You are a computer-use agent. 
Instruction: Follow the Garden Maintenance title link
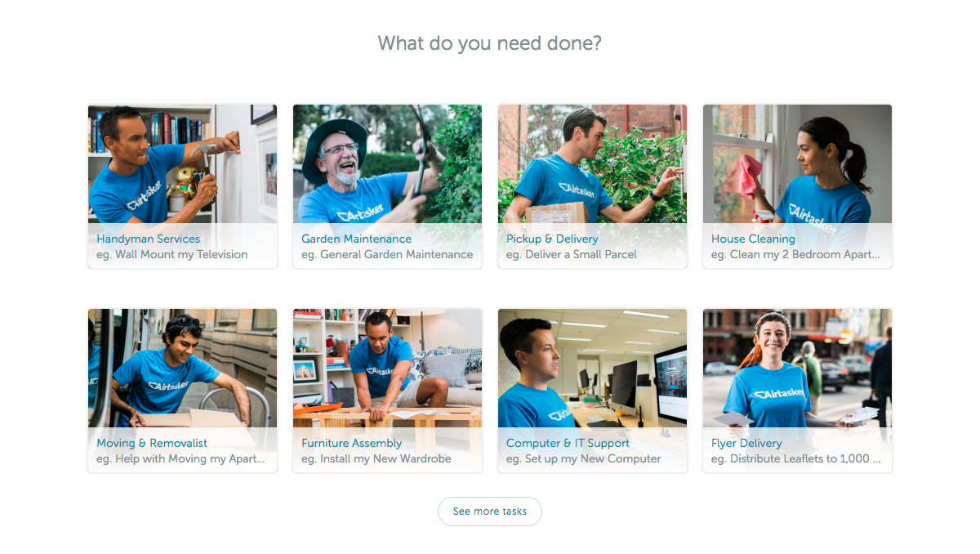click(356, 239)
